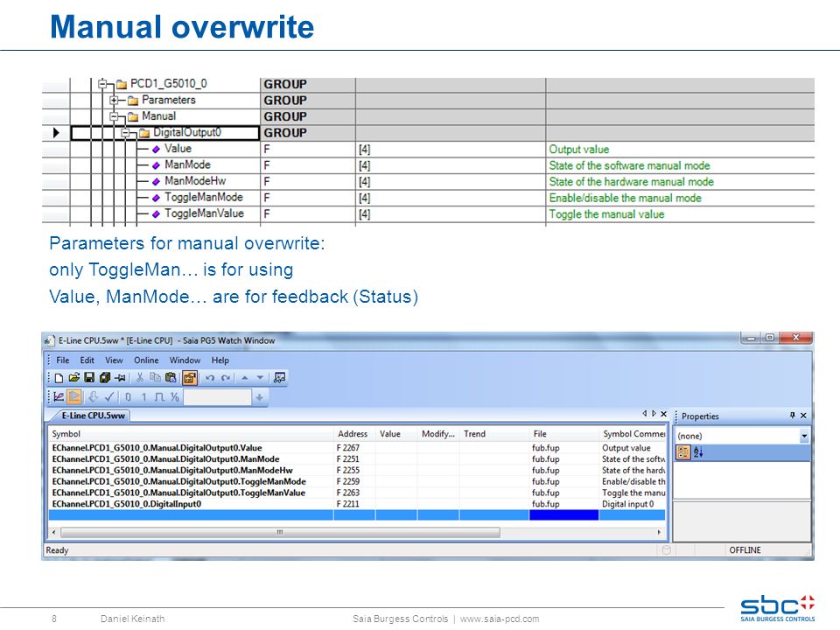Set value to 1 in toolbar
The height and width of the screenshot is (630, 840).
pos(143,397)
